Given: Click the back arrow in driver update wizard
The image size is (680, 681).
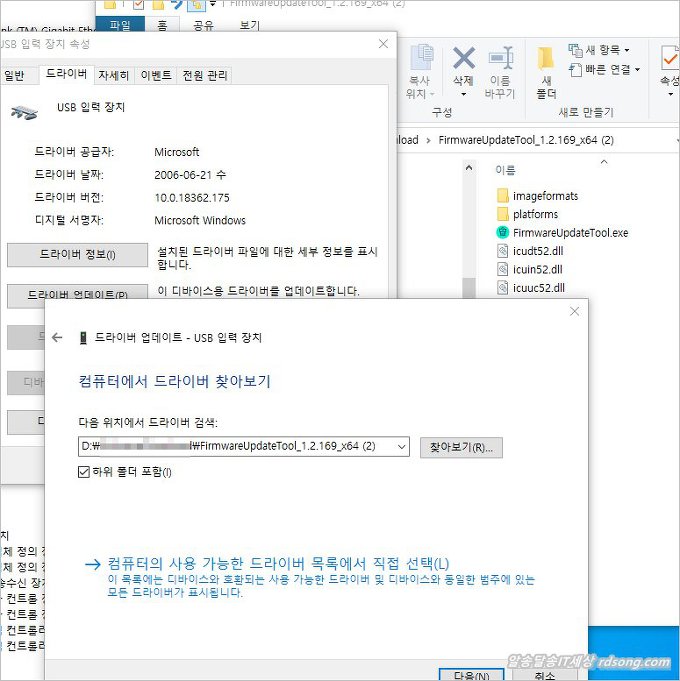Looking at the screenshot, I should 57,338.
